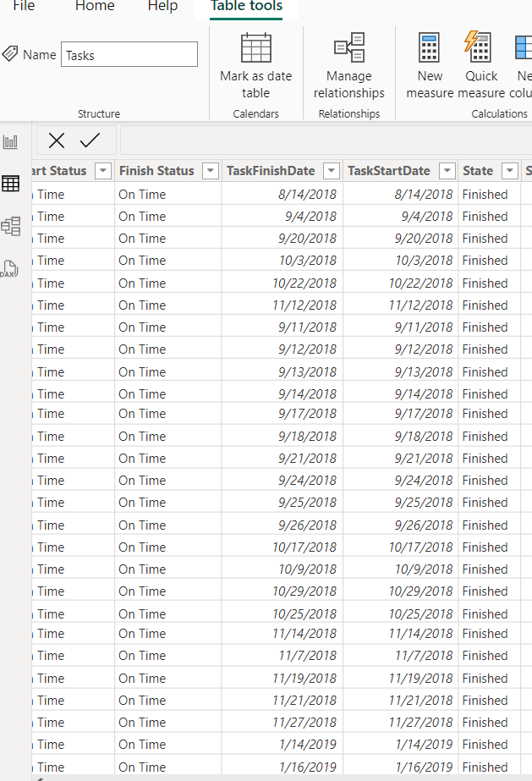
Task: Open State column filter dropdown
Action: coord(510,171)
